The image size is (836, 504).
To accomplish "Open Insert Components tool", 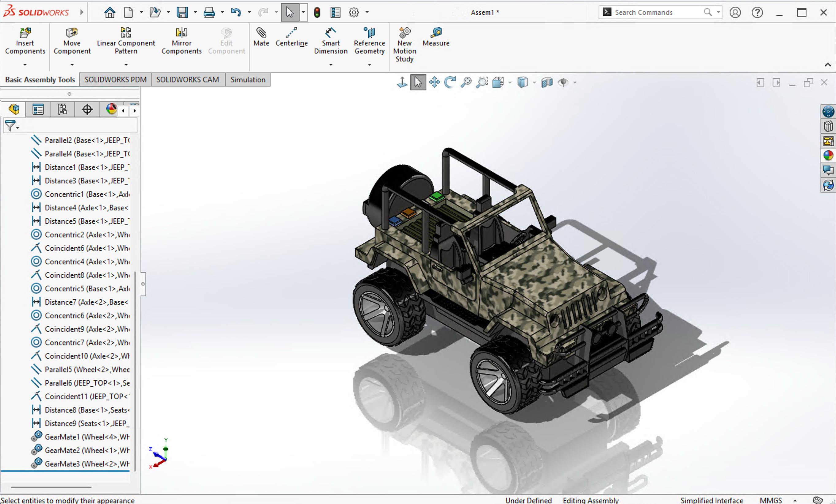I will click(x=25, y=41).
